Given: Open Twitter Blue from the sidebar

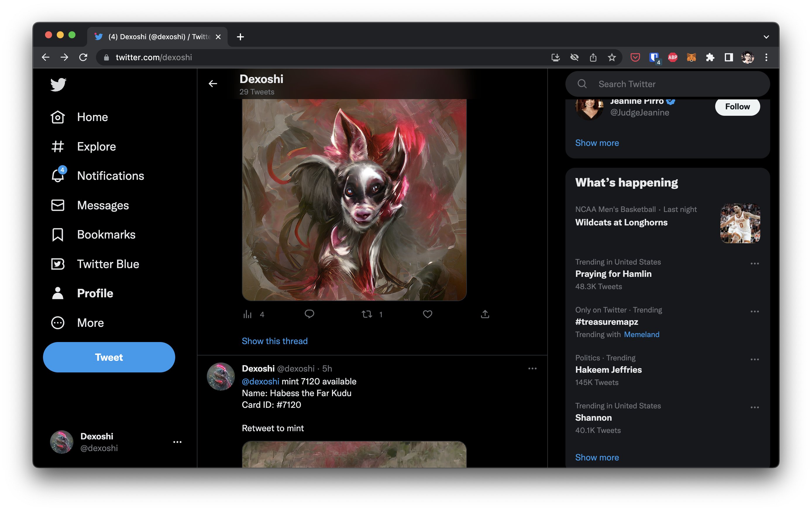Looking at the screenshot, I should pyautogui.click(x=95, y=264).
